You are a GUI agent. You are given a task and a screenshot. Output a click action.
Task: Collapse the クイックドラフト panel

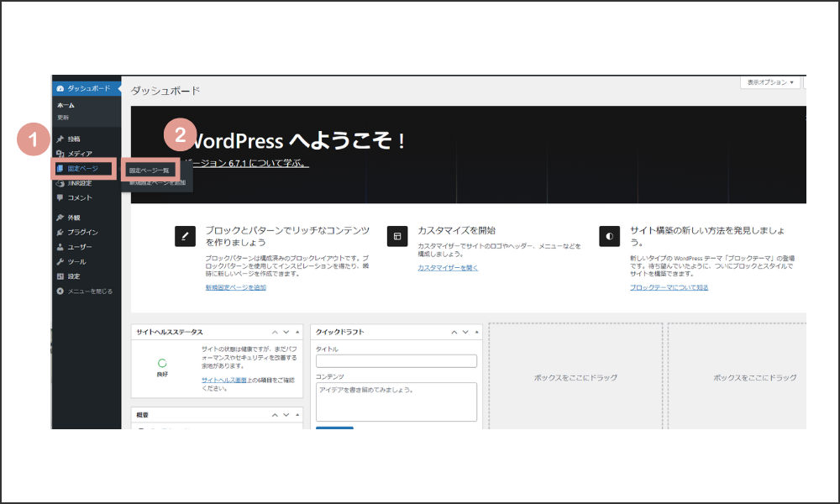click(x=477, y=332)
